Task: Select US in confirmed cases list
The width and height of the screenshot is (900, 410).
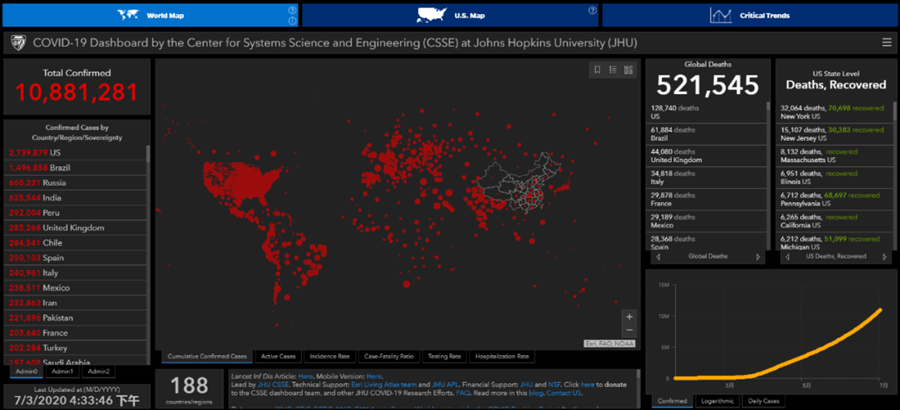Action: (77, 153)
